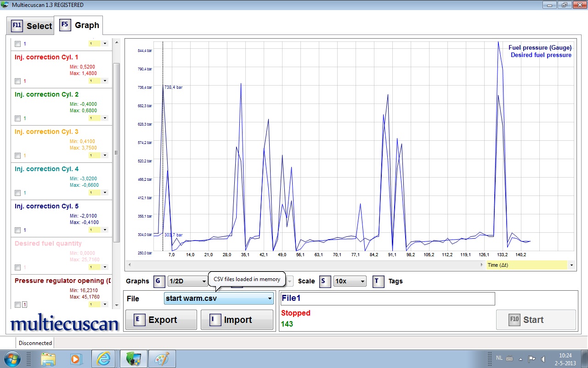The width and height of the screenshot is (588, 368).
Task: Expand the 1/2D graphs mode dropdown
Action: coord(188,281)
